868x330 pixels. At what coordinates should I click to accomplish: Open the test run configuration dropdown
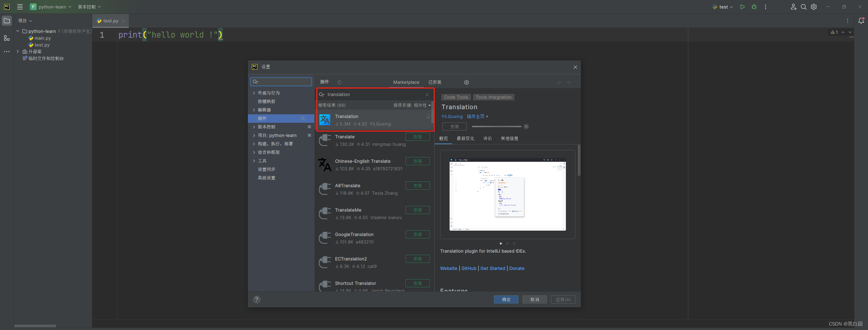click(723, 7)
